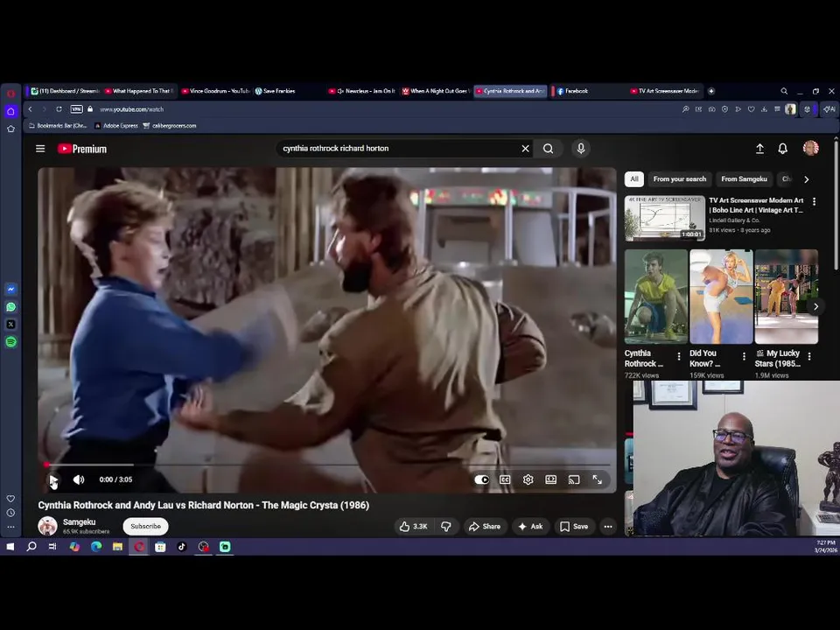Open options for Did You Know short
The width and height of the screenshot is (840, 630).
coord(744,356)
